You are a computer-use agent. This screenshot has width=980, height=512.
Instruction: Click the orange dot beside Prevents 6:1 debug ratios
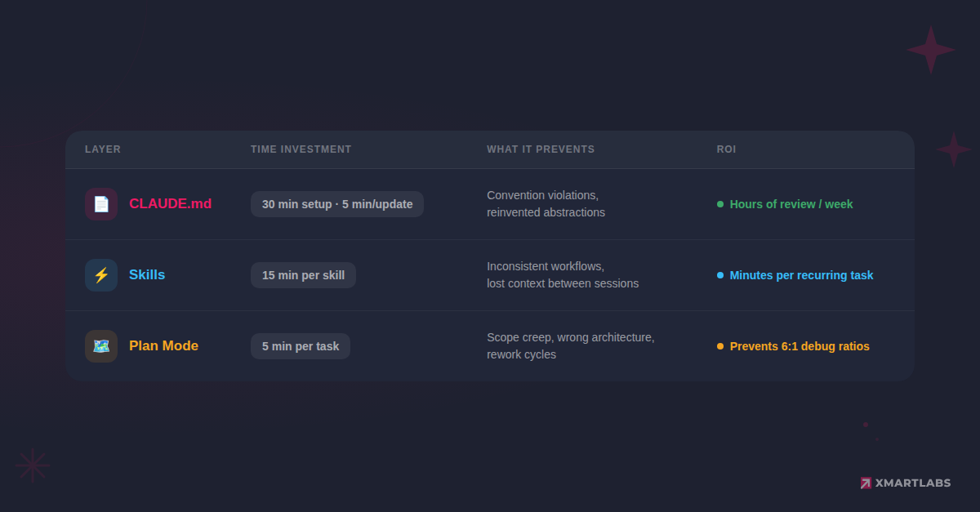click(720, 346)
